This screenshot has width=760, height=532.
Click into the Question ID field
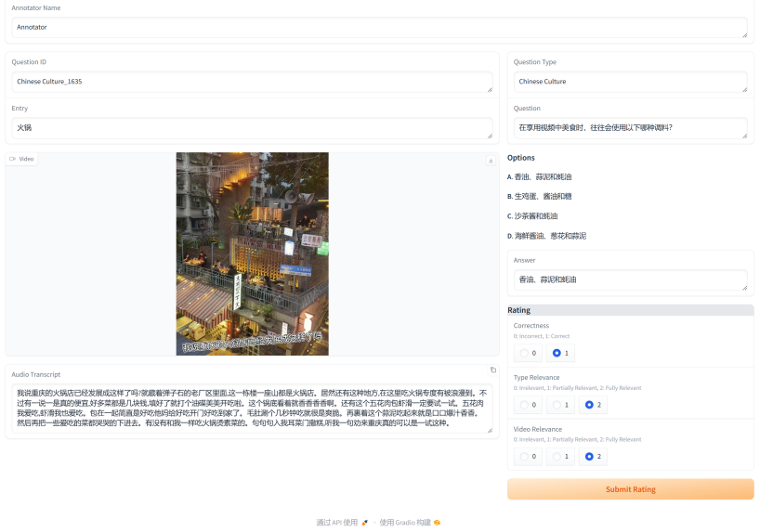(252, 82)
